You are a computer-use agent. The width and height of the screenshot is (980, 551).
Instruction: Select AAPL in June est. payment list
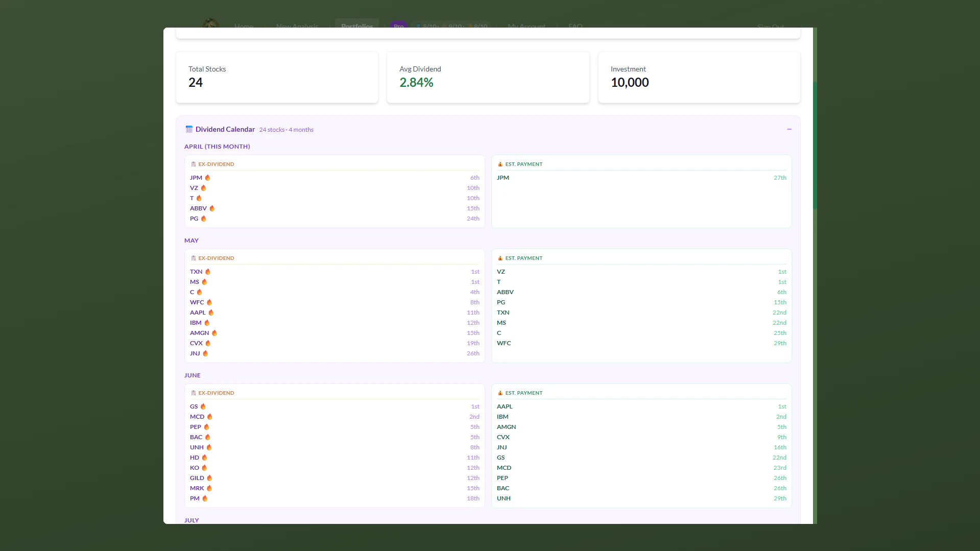point(505,406)
